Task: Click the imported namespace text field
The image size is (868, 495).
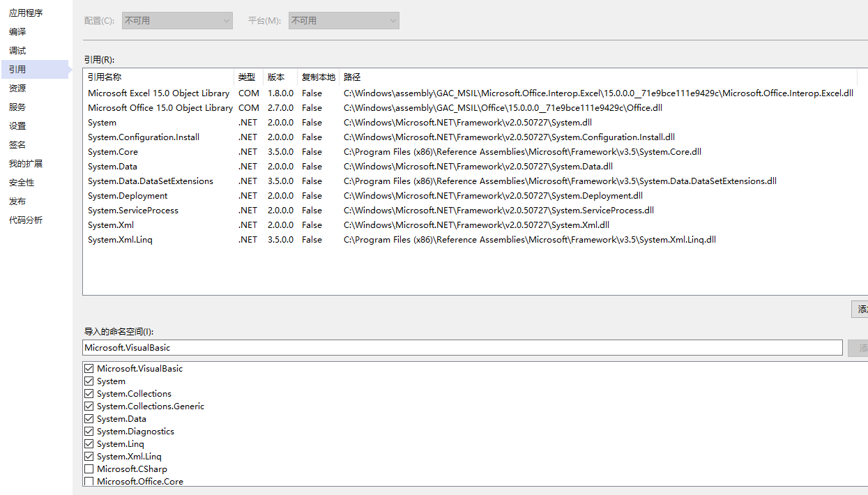Action: point(462,347)
